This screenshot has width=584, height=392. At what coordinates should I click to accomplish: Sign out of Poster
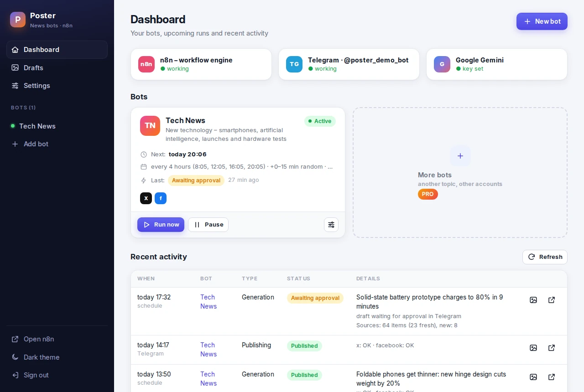[x=57, y=375]
